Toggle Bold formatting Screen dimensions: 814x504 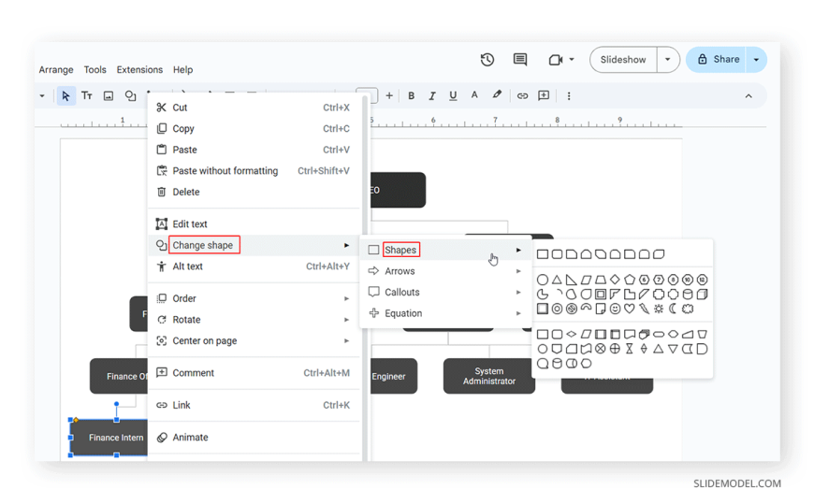411,95
